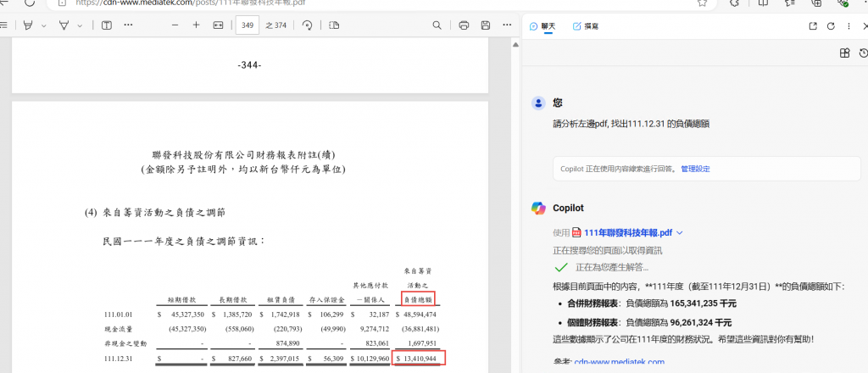
Task: Click the 管理設定 link
Action: [695, 169]
